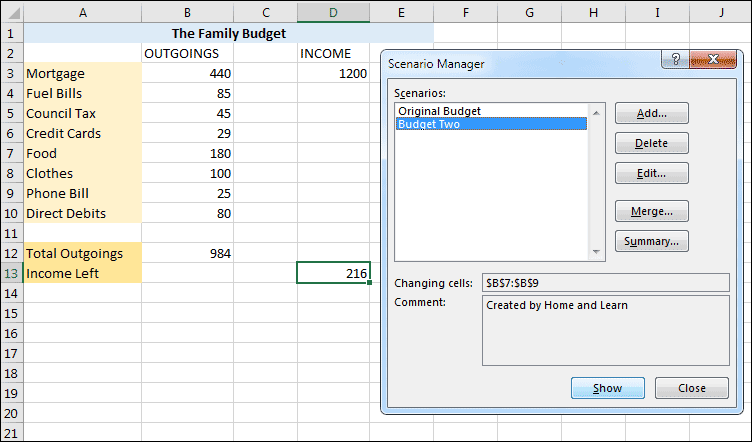Screen dimensions: 752x442
Task: Click the Help question mark icon in dialog
Action: click(x=676, y=61)
